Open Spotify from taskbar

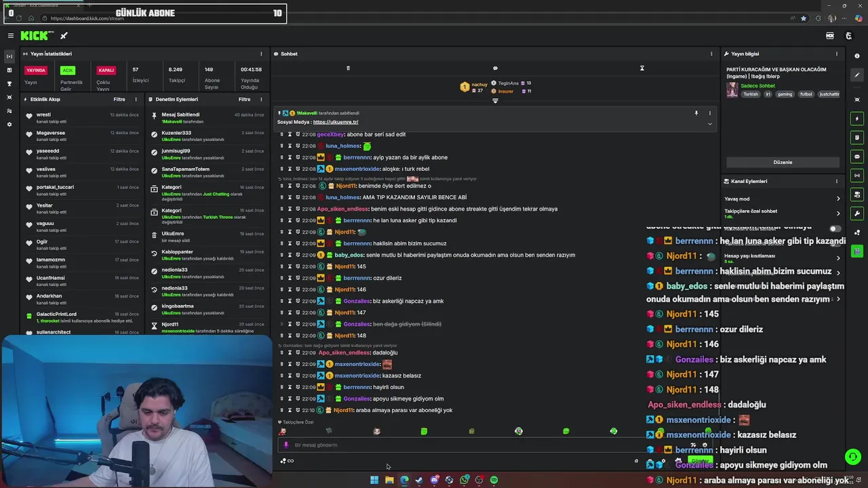pyautogui.click(x=494, y=480)
